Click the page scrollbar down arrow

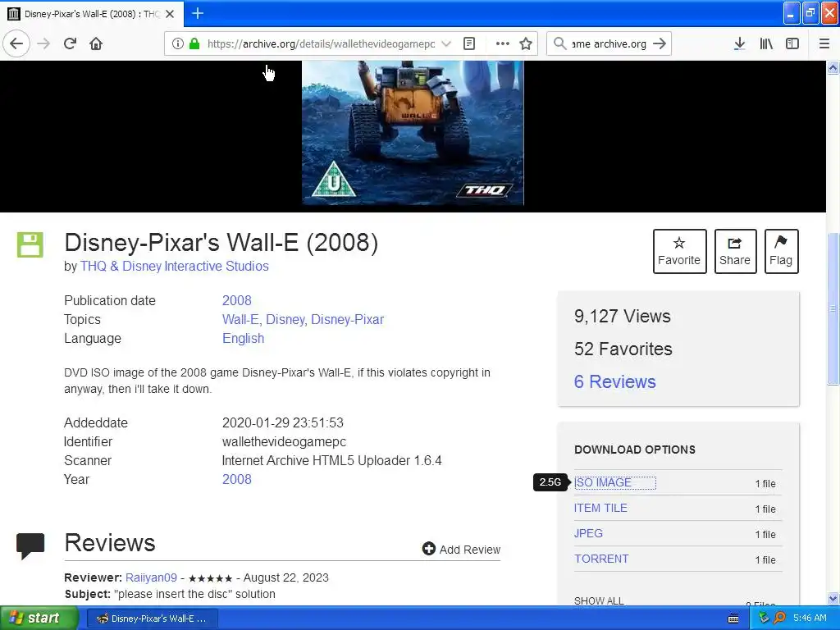833,598
